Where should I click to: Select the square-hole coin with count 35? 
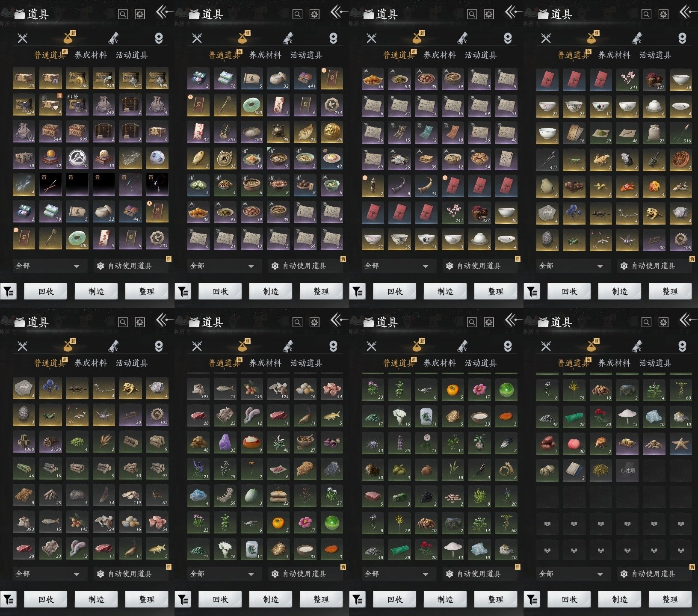(225, 158)
